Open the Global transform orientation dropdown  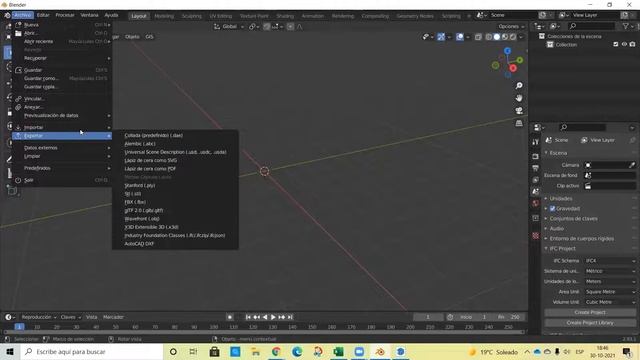(x=229, y=27)
